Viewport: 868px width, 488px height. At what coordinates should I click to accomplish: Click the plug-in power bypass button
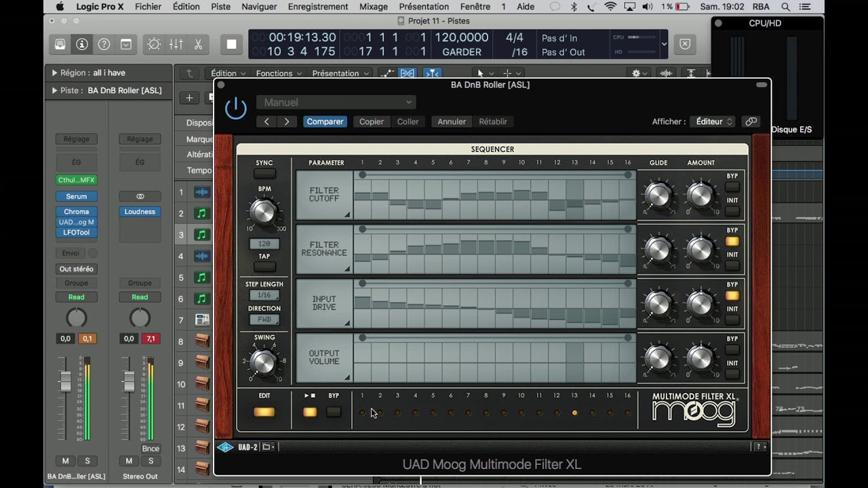[x=235, y=108]
